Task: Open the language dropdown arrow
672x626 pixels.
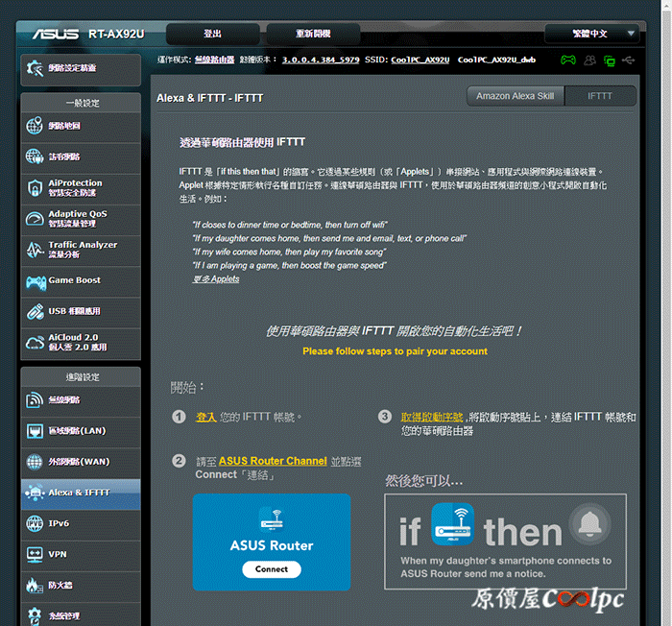Action: tap(631, 34)
